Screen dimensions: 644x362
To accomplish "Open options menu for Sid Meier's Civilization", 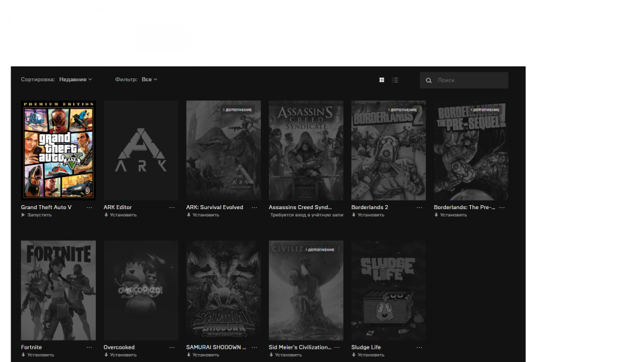I will (x=337, y=348).
